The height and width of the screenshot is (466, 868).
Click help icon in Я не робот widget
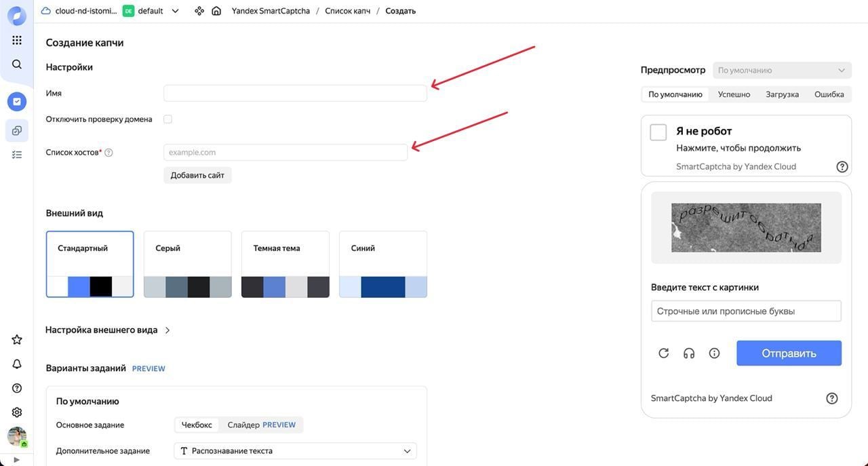pyautogui.click(x=842, y=167)
